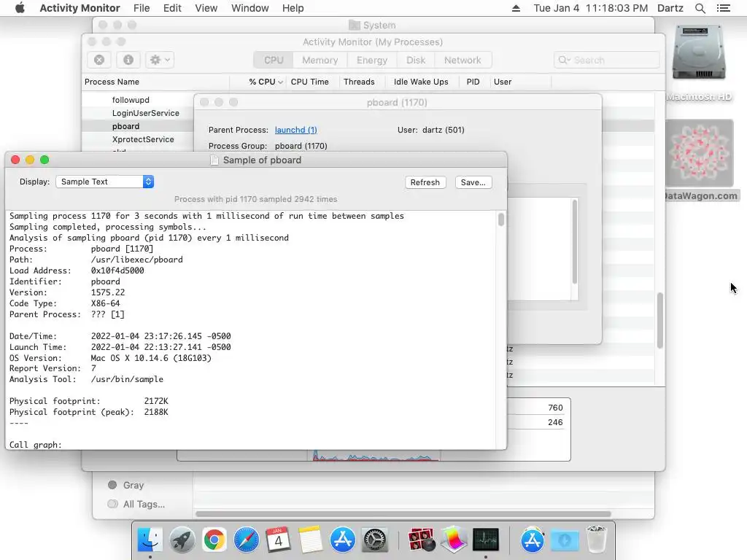Open the View menu

(206, 8)
